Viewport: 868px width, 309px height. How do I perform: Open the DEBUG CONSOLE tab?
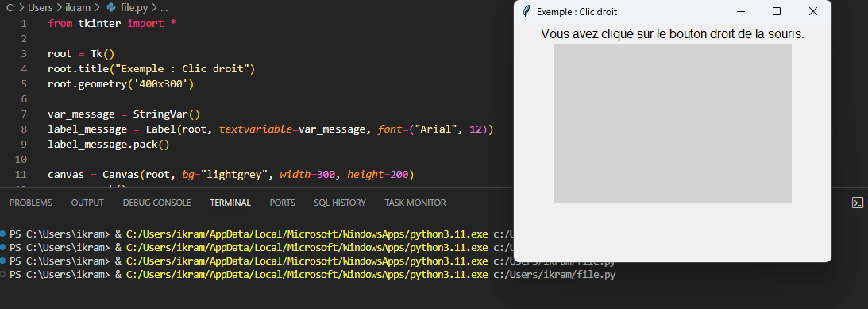pyautogui.click(x=156, y=203)
